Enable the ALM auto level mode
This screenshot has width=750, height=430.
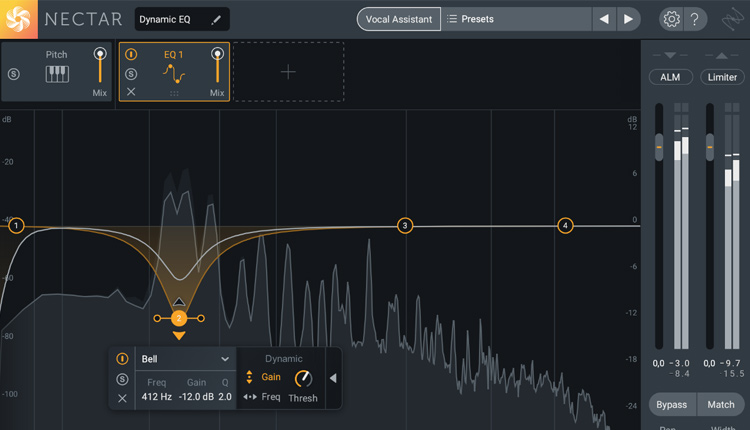(x=670, y=77)
